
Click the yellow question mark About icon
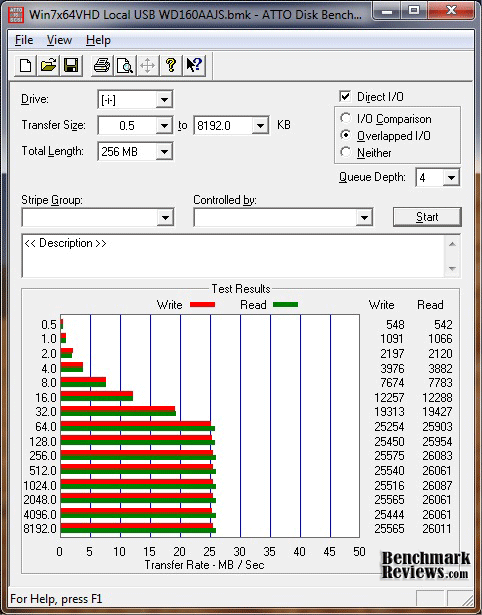pos(171,65)
